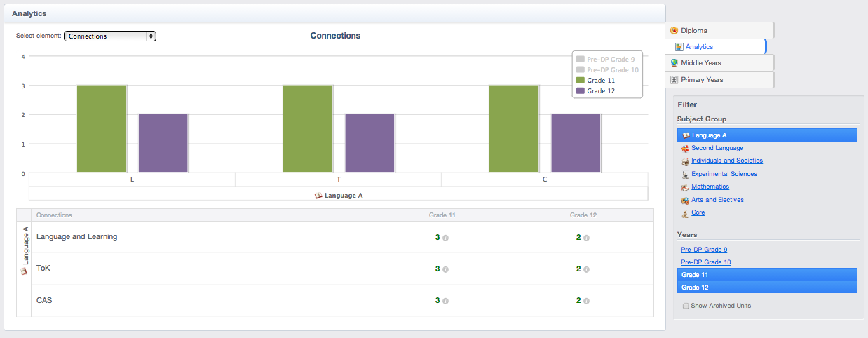Select Language A subject group filter

click(x=767, y=135)
